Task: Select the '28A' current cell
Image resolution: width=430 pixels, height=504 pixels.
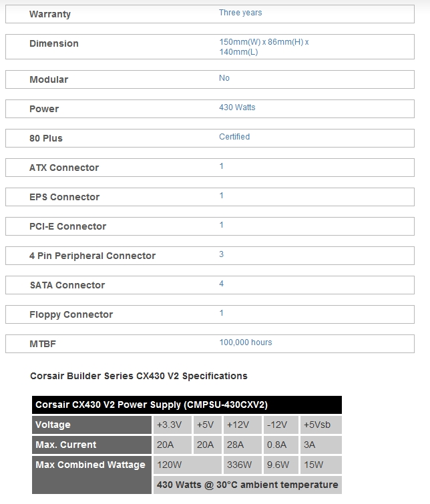Action: [x=242, y=445]
